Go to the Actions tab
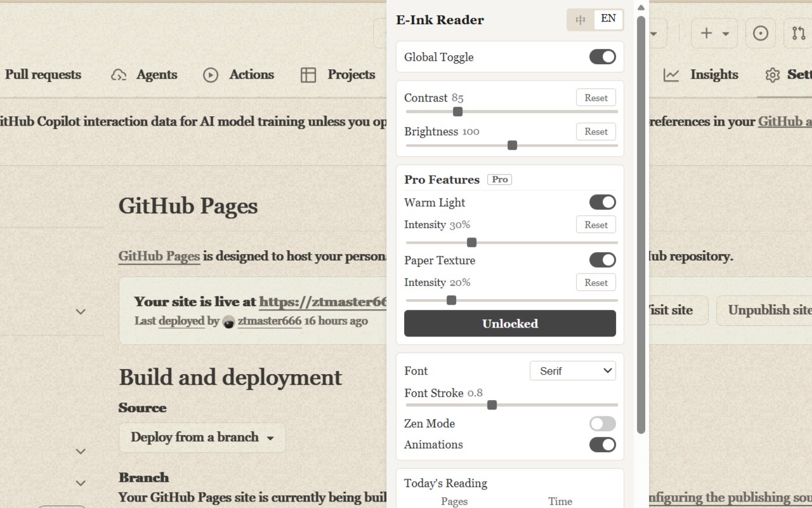The height and width of the screenshot is (508, 812). (x=239, y=75)
